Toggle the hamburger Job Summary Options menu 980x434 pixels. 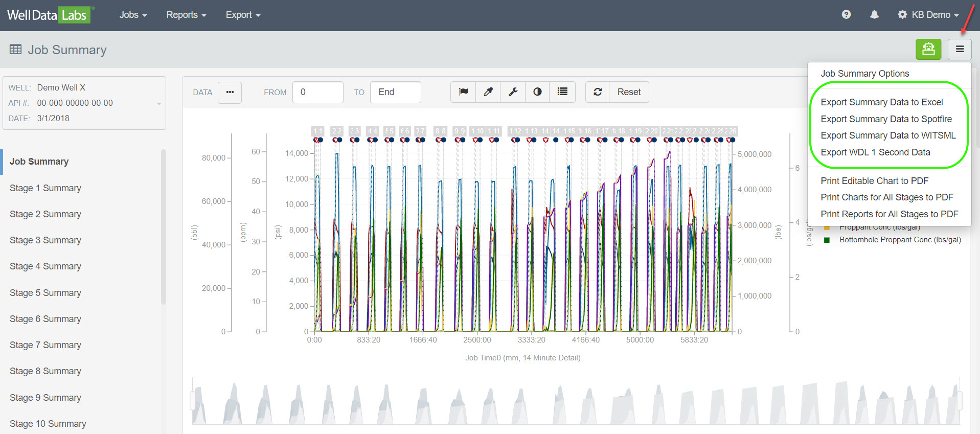[960, 50]
